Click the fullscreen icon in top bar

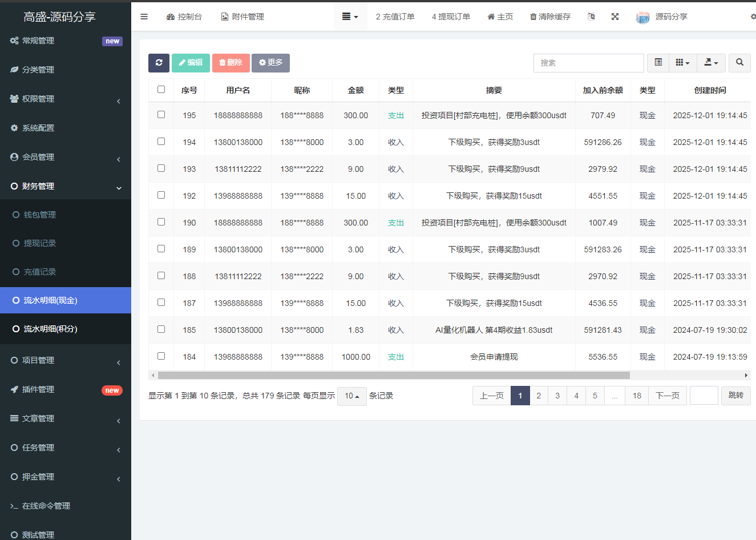[x=614, y=17]
